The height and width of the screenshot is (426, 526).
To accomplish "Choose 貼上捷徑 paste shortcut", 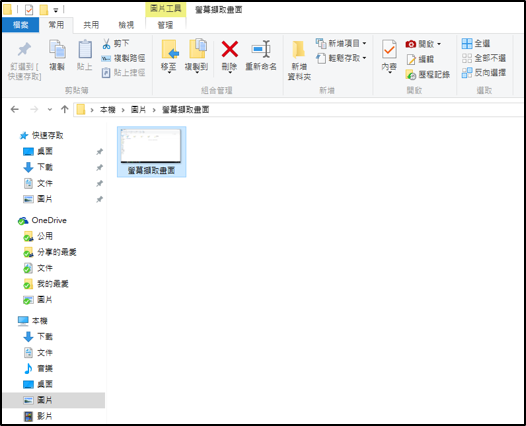I will click(x=123, y=72).
